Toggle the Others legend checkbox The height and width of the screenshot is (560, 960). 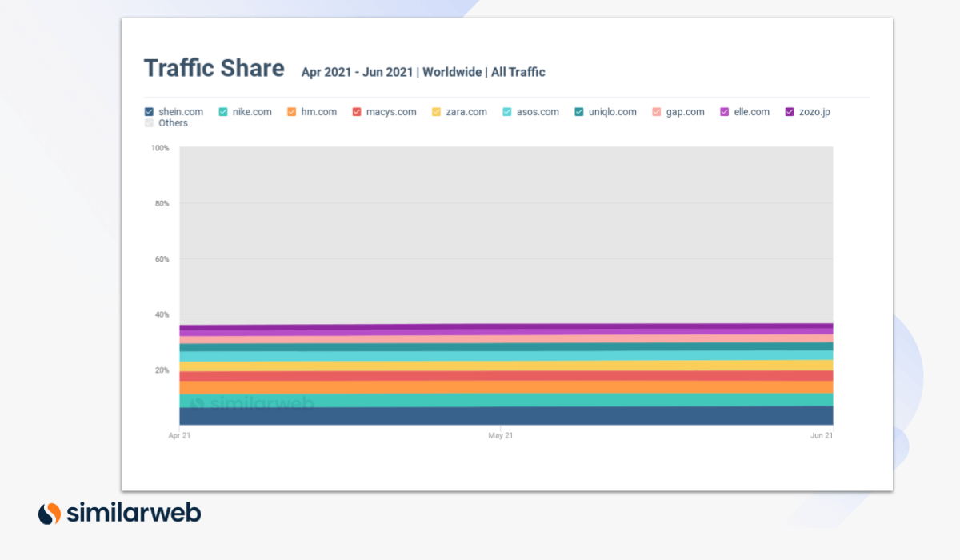click(149, 123)
